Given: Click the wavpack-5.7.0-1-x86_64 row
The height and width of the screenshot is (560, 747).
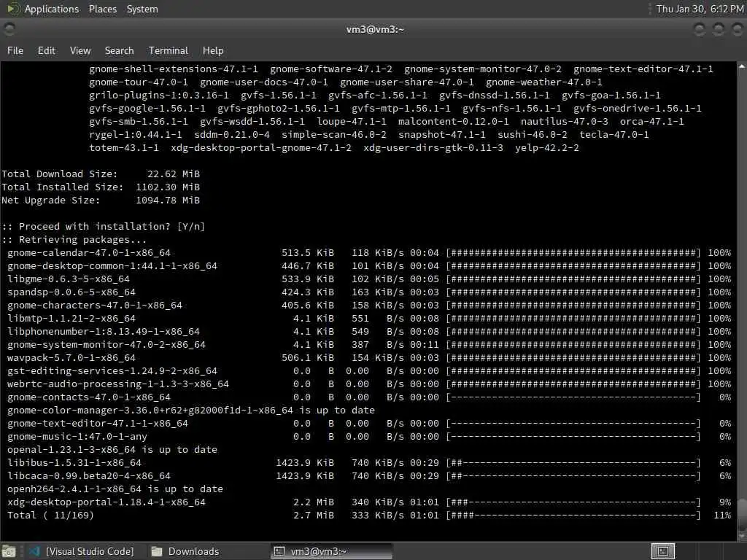Looking at the screenshot, I should pyautogui.click(x=368, y=357).
